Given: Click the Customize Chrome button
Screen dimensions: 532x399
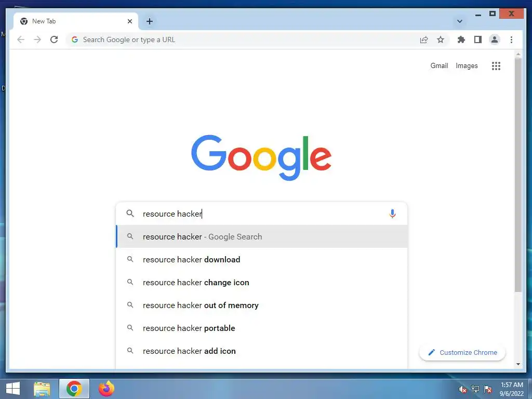Looking at the screenshot, I should (x=462, y=353).
